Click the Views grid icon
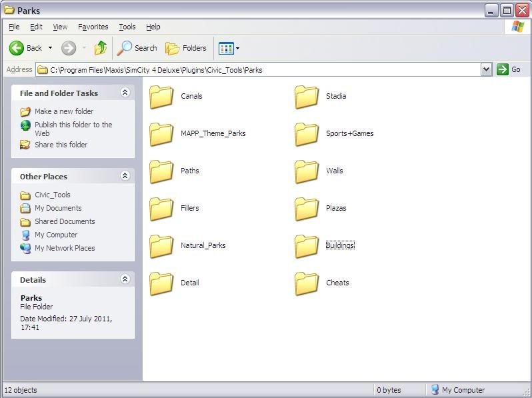 (x=226, y=48)
